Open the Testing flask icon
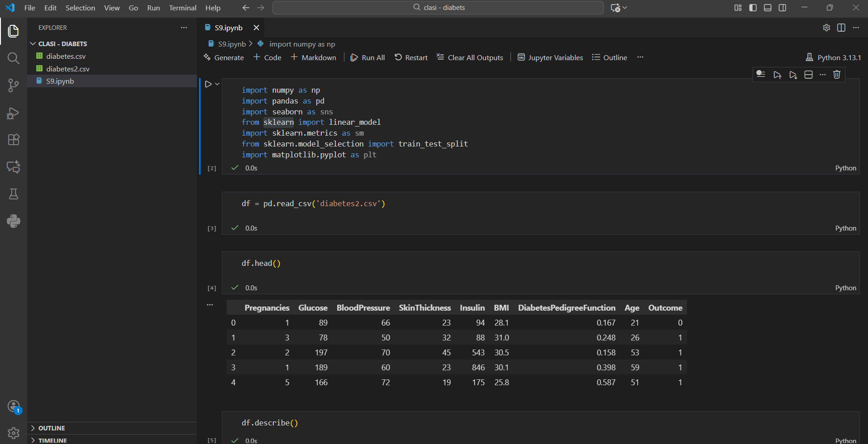 coord(14,194)
